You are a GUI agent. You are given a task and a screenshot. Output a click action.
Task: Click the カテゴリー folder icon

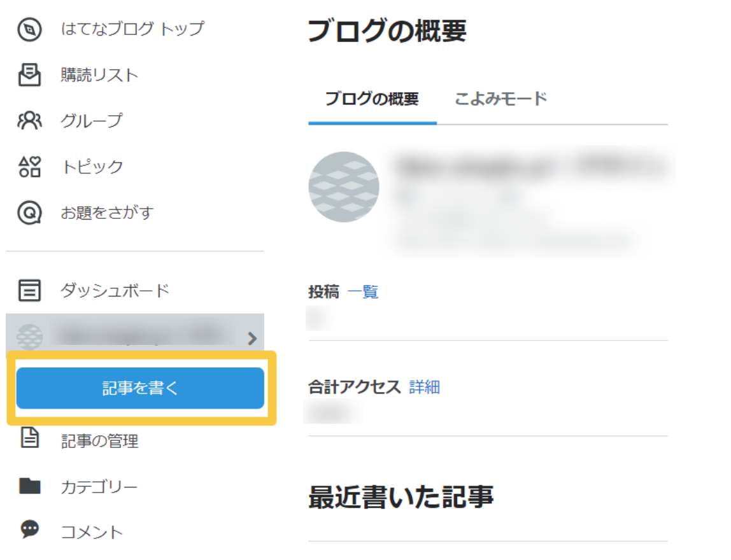(x=29, y=487)
